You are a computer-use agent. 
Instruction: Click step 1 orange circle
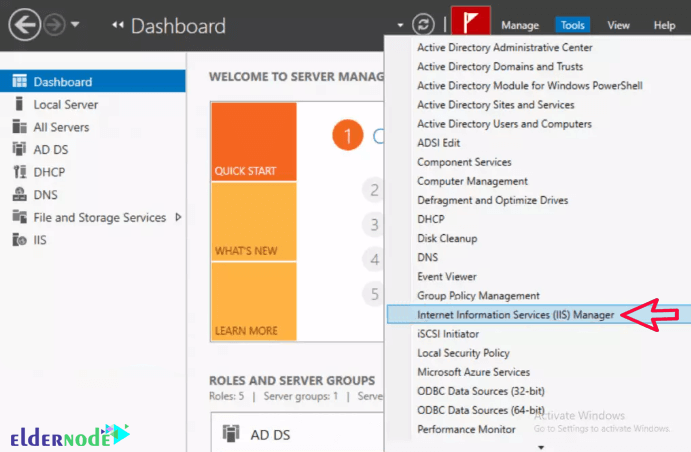click(348, 135)
